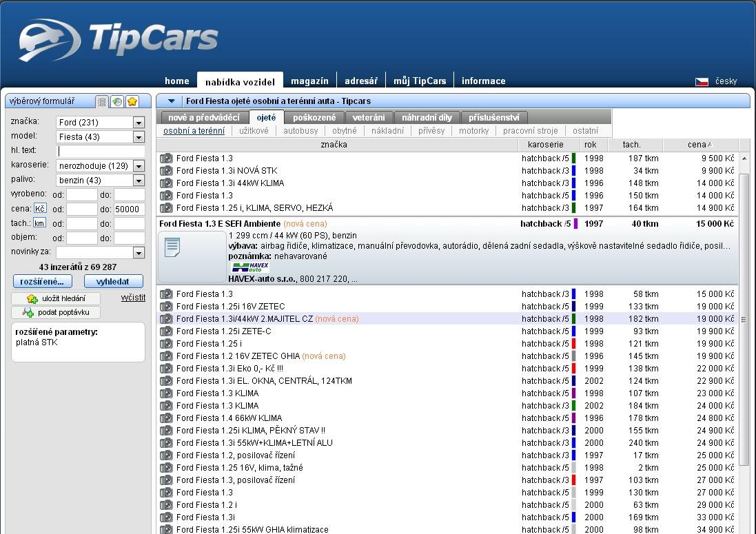The height and width of the screenshot is (534, 756).
Task: Switch to the poškozené tab
Action: tap(314, 118)
